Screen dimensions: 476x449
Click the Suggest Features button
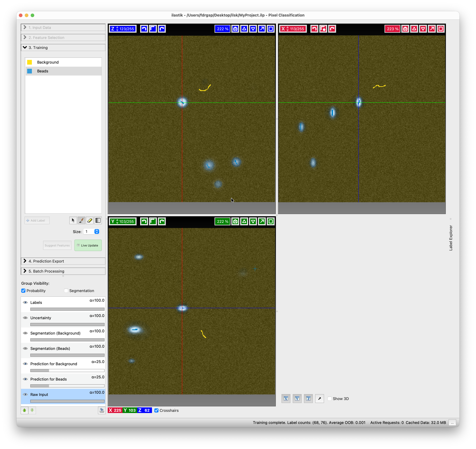(57, 245)
